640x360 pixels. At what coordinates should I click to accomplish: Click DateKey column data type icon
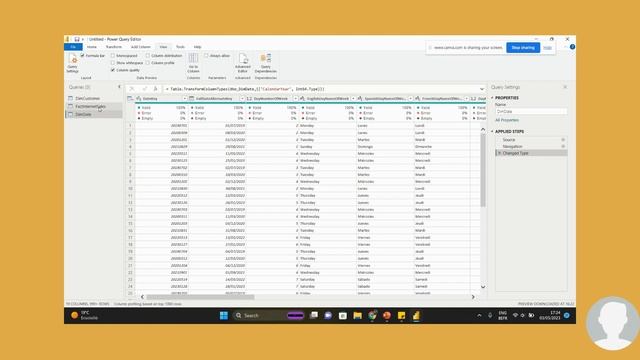(139, 98)
